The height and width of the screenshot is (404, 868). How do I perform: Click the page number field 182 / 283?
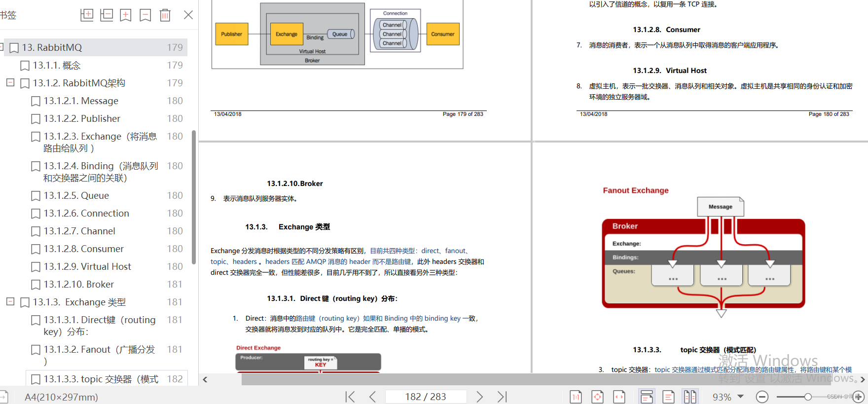[x=426, y=397]
